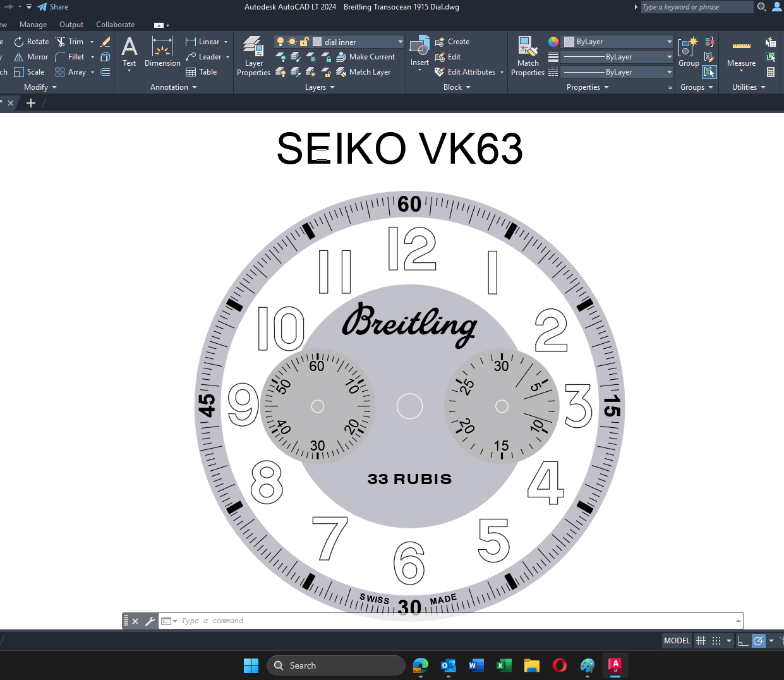Toggle snap mode in status bar
Image resolution: width=784 pixels, height=680 pixels.
716,641
